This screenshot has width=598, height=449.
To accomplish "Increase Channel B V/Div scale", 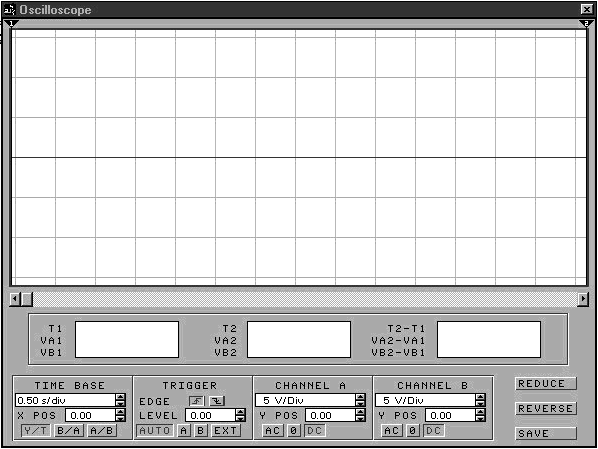I will (481, 397).
